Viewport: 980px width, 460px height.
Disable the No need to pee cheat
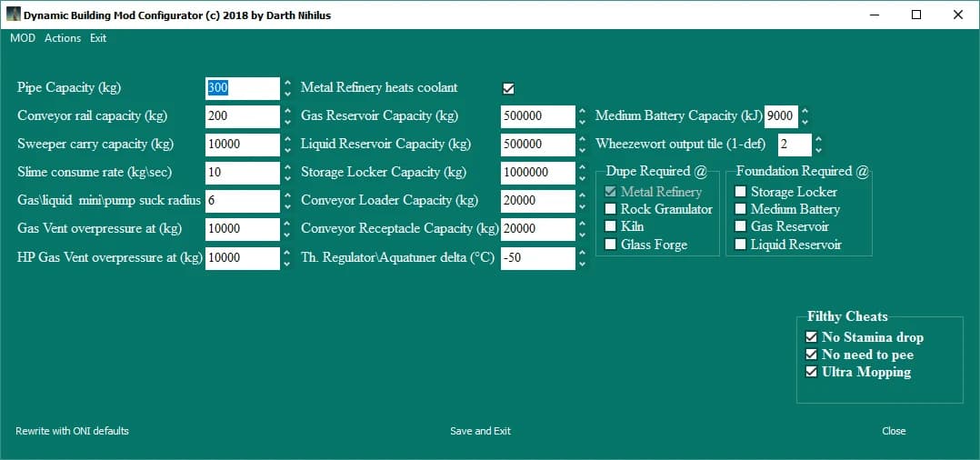click(x=811, y=355)
